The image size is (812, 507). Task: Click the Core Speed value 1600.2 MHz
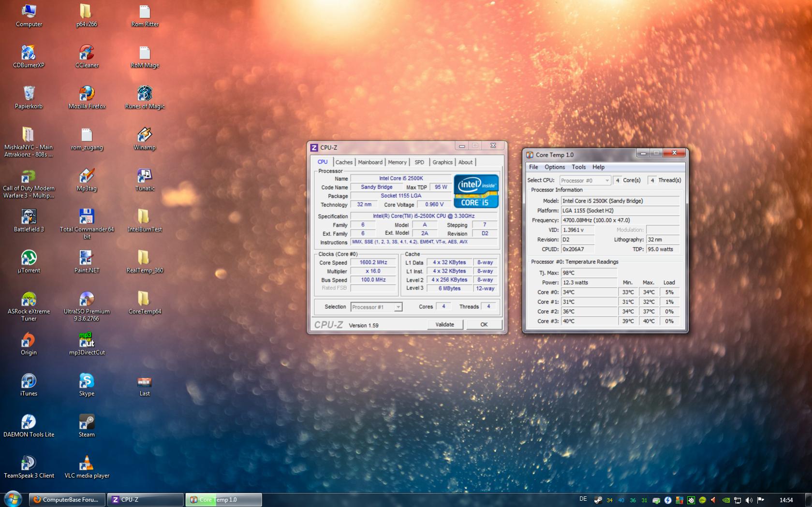pyautogui.click(x=373, y=262)
